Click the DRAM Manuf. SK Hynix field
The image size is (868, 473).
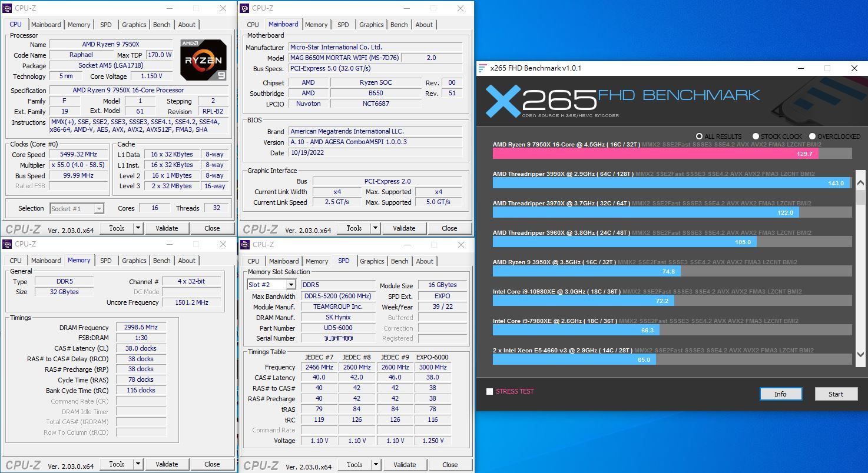pos(338,318)
